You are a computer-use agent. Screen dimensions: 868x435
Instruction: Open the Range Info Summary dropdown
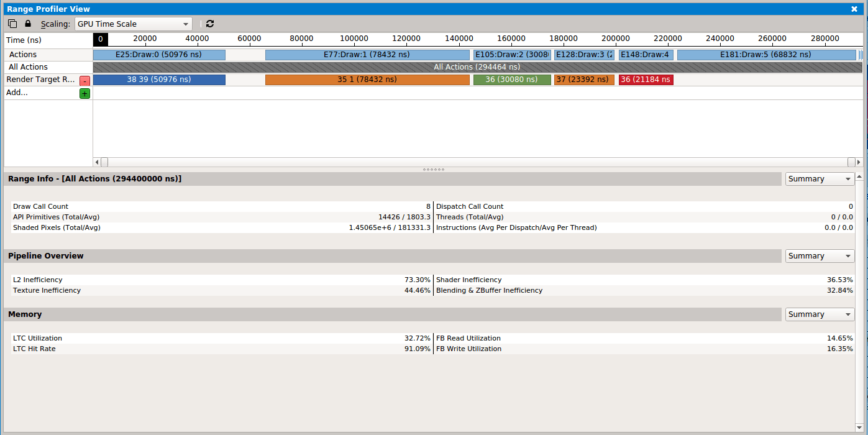[x=819, y=178]
